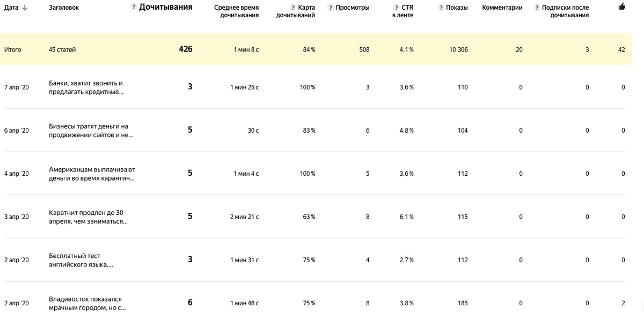
Task: Open article "Каратнит продлен до 30 апреля"
Action: [88, 217]
